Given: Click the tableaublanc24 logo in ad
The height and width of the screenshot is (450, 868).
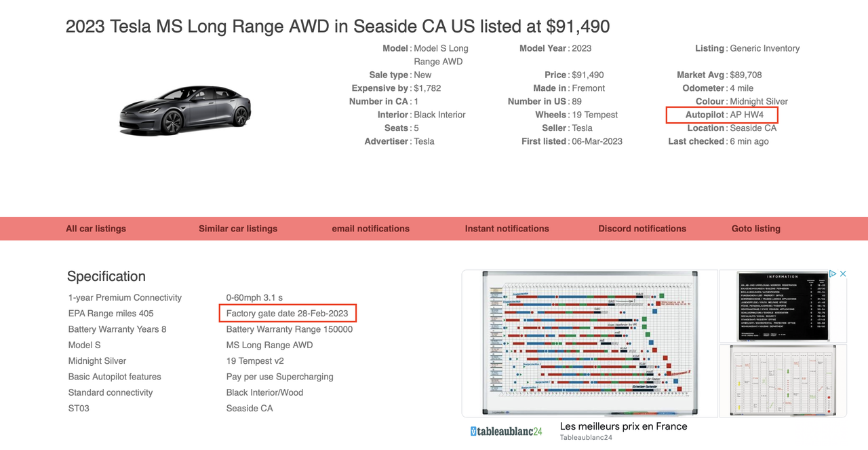Looking at the screenshot, I should (x=506, y=431).
